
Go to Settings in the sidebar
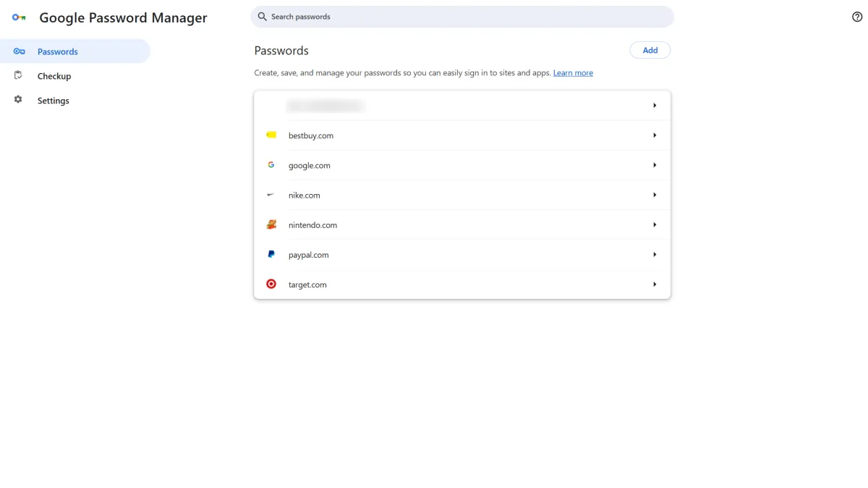point(54,101)
